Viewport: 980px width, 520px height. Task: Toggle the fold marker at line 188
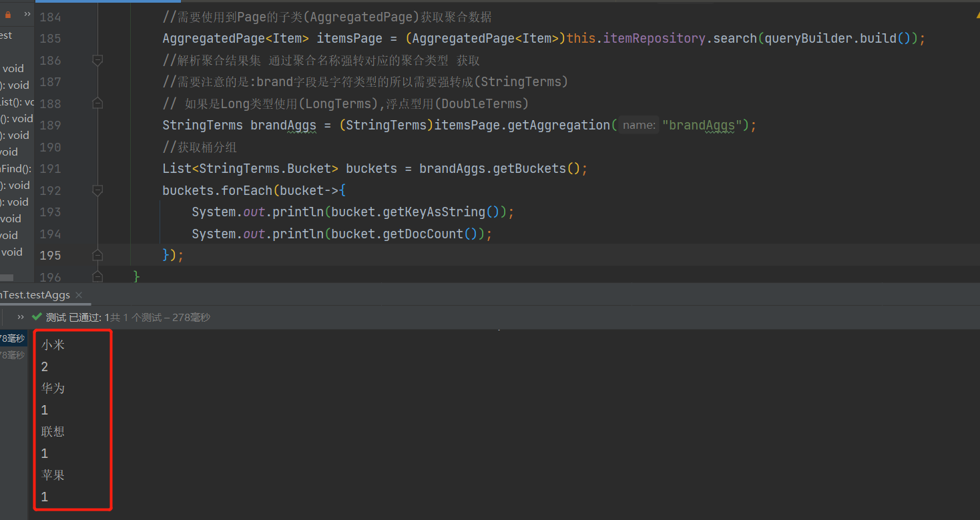pos(97,103)
